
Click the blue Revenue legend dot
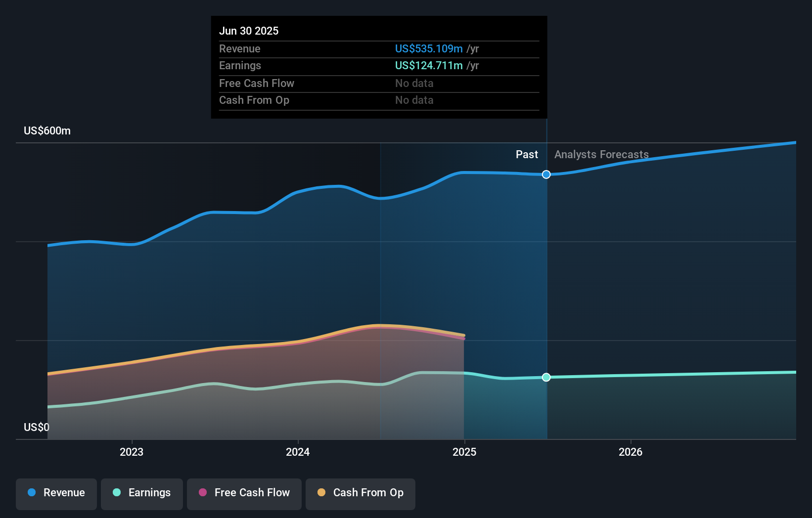click(x=32, y=493)
